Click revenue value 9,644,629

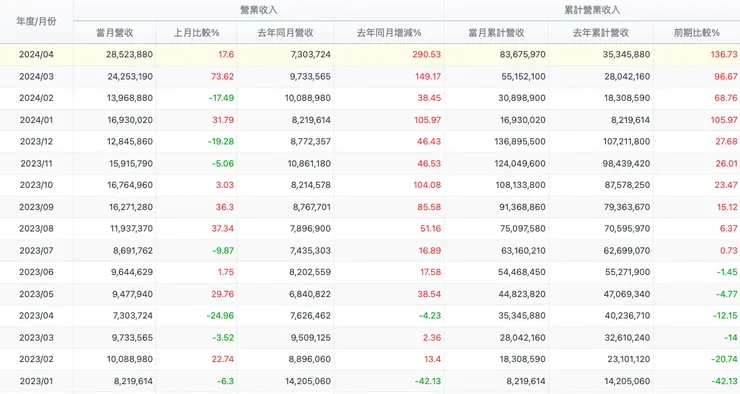click(132, 272)
